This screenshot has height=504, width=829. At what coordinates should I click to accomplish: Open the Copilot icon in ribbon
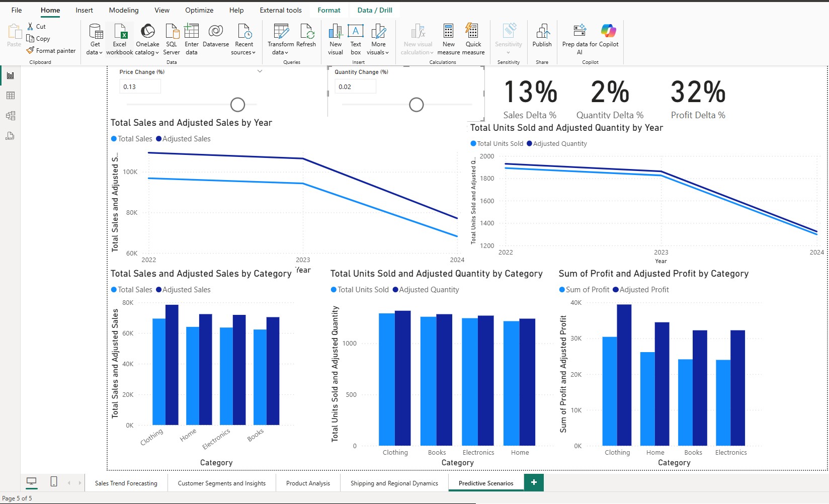(x=608, y=31)
